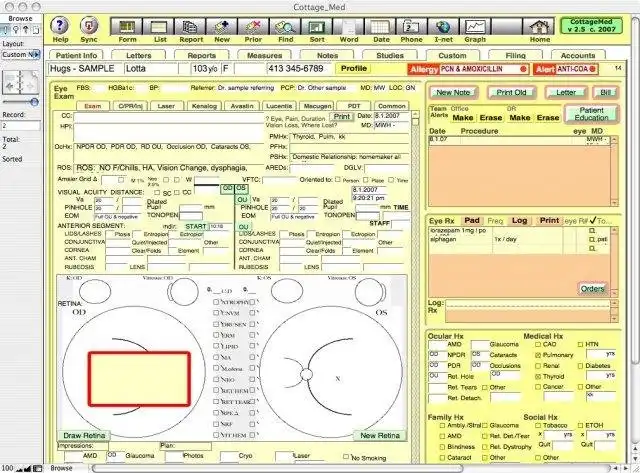
Task: Click the START timer button
Action: point(196,226)
